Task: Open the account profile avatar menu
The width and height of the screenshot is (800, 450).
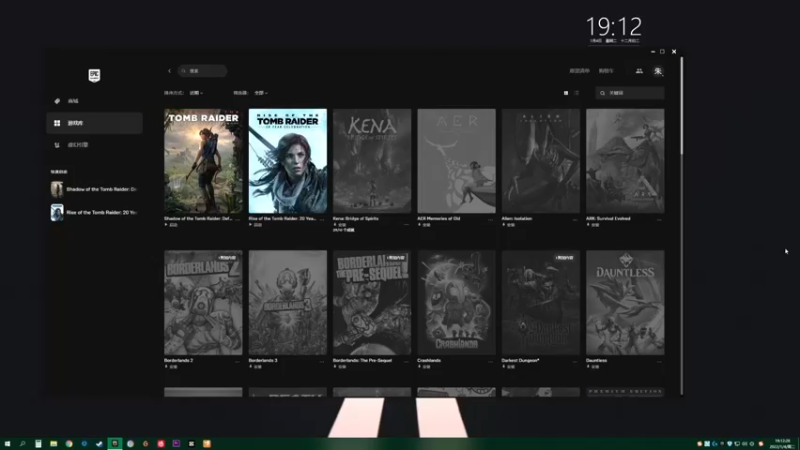Action: click(658, 71)
